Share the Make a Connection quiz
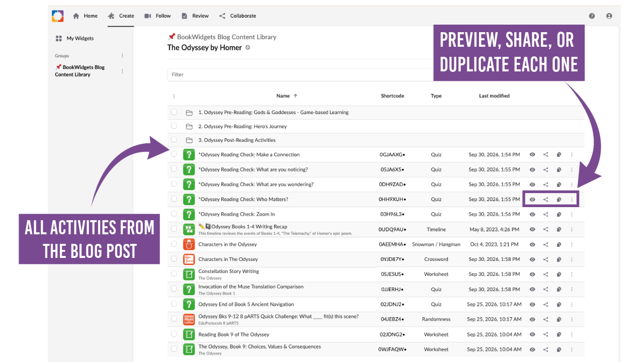 (x=546, y=155)
